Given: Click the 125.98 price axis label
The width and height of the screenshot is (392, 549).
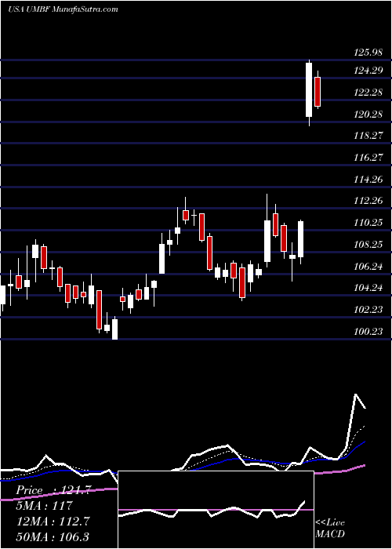Looking at the screenshot, I should (x=368, y=53).
